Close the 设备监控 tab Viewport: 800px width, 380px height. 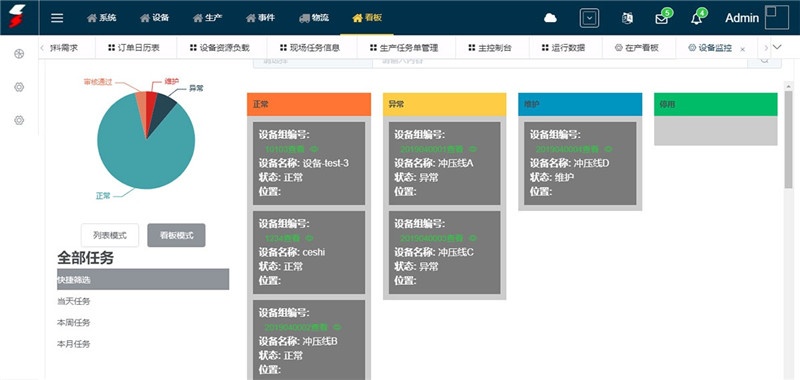pyautogui.click(x=742, y=49)
